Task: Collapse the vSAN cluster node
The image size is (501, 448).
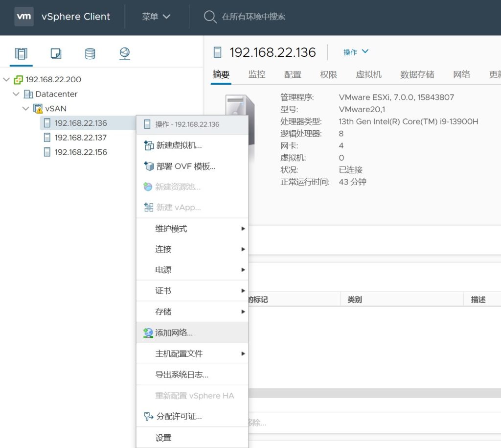Action: [26, 109]
